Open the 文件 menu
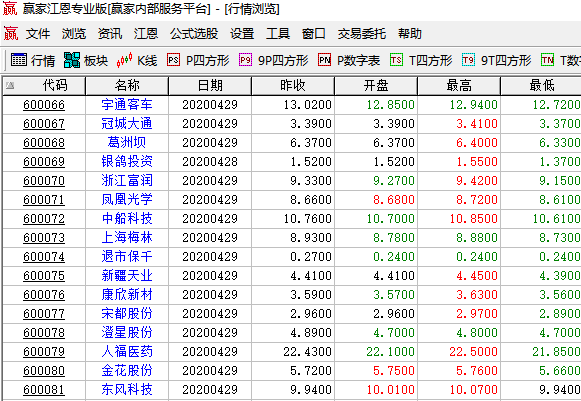This screenshot has width=581, height=401. (x=38, y=34)
